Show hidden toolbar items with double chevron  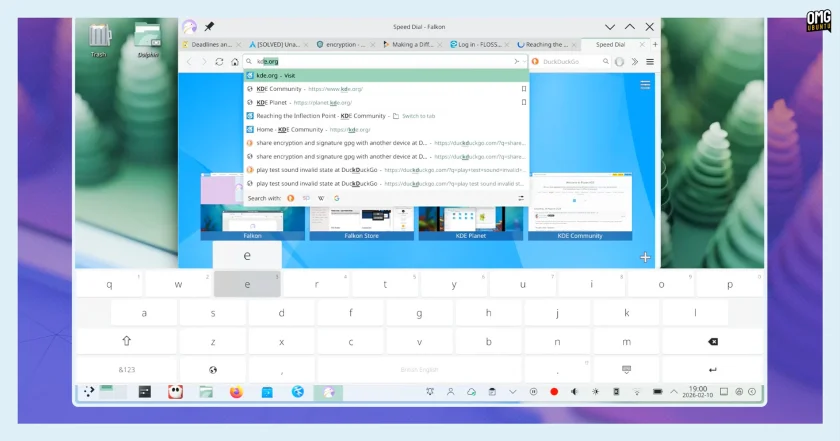click(635, 62)
